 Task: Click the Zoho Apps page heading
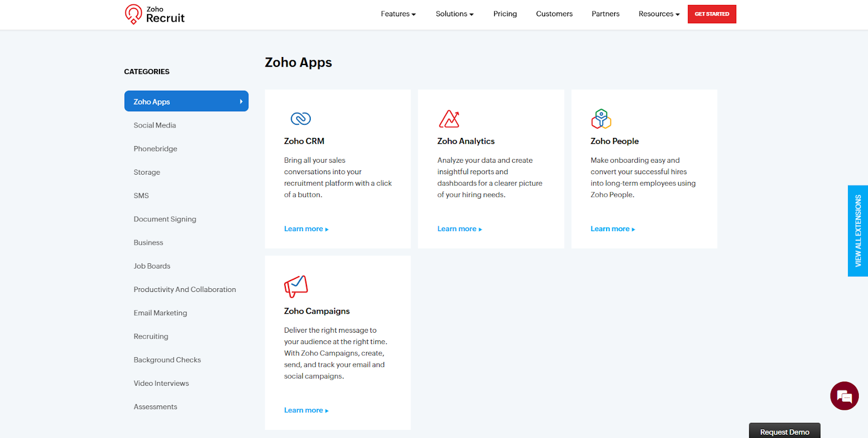pos(298,62)
